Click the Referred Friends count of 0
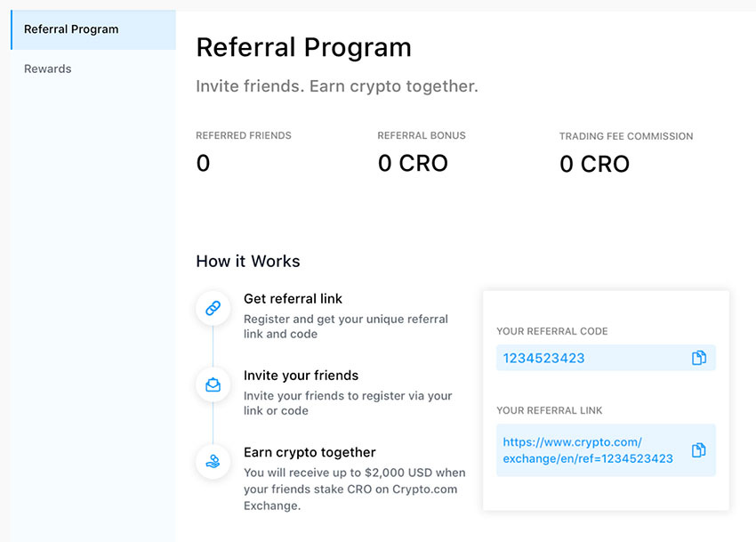 203,163
